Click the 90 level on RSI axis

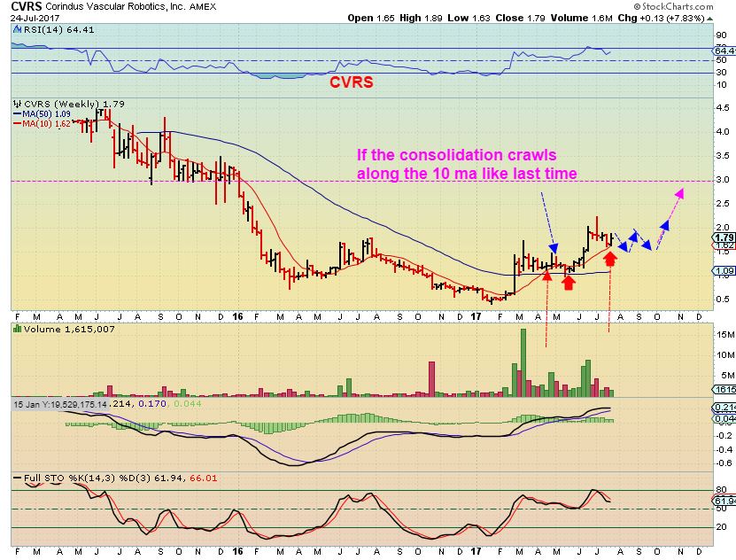click(x=721, y=35)
